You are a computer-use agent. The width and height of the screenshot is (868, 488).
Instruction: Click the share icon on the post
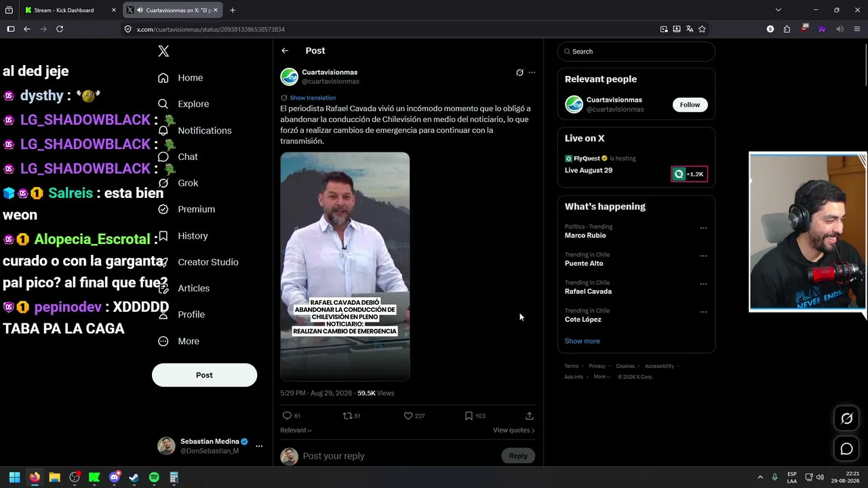(530, 415)
